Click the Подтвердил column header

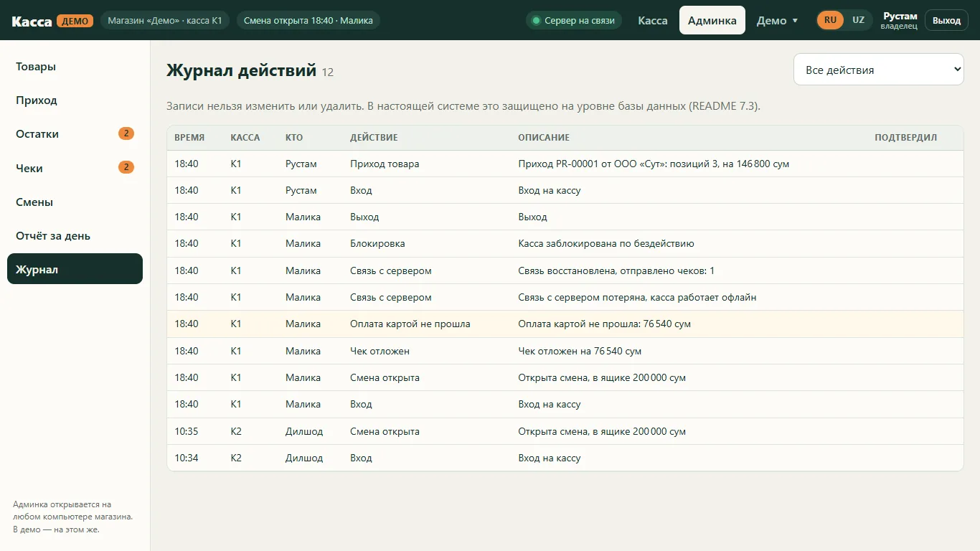[x=905, y=138]
